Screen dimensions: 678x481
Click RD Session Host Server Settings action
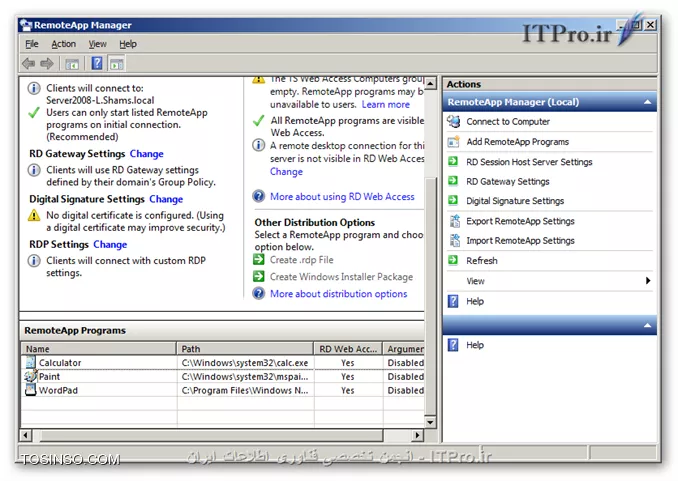(x=529, y=162)
